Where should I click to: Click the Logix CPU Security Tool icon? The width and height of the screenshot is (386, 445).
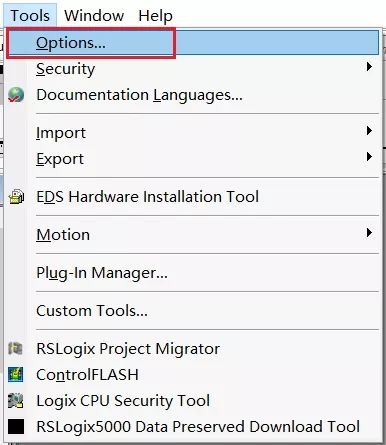(x=16, y=400)
